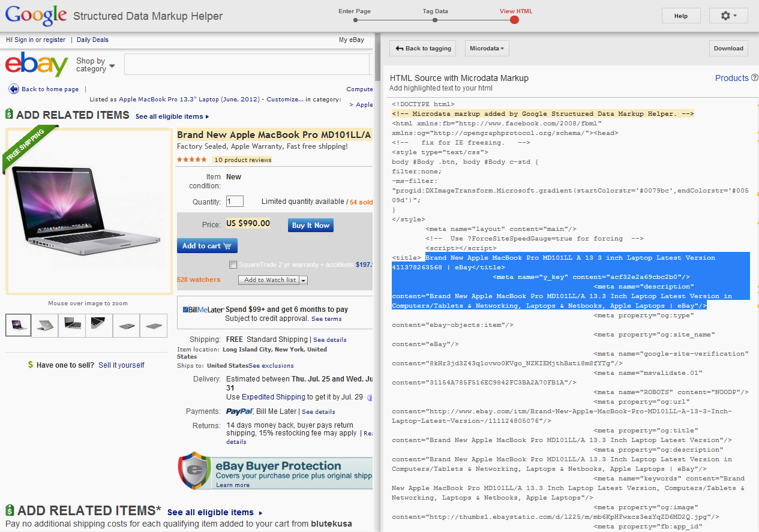Image resolution: width=759 pixels, height=532 pixels.
Task: Click the back arrow beside Back to home page
Action: (14, 89)
